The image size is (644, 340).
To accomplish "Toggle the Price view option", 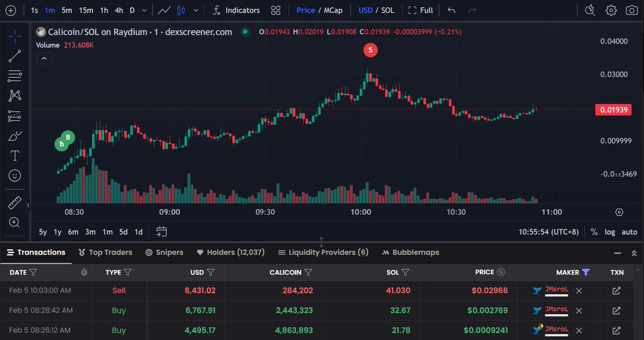I will coord(306,10).
